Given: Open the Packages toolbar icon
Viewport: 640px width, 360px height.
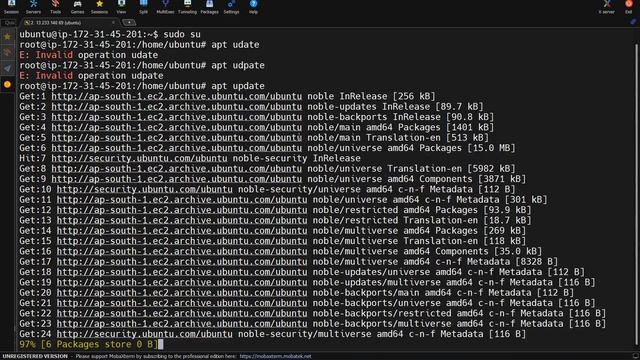Looking at the screenshot, I should tap(209, 7).
